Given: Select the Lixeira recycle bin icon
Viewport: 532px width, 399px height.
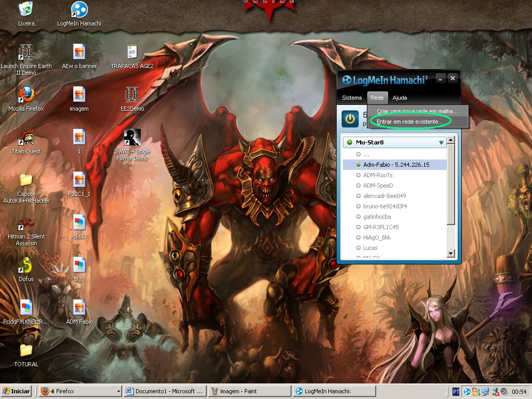Looking at the screenshot, I should pyautogui.click(x=26, y=10).
